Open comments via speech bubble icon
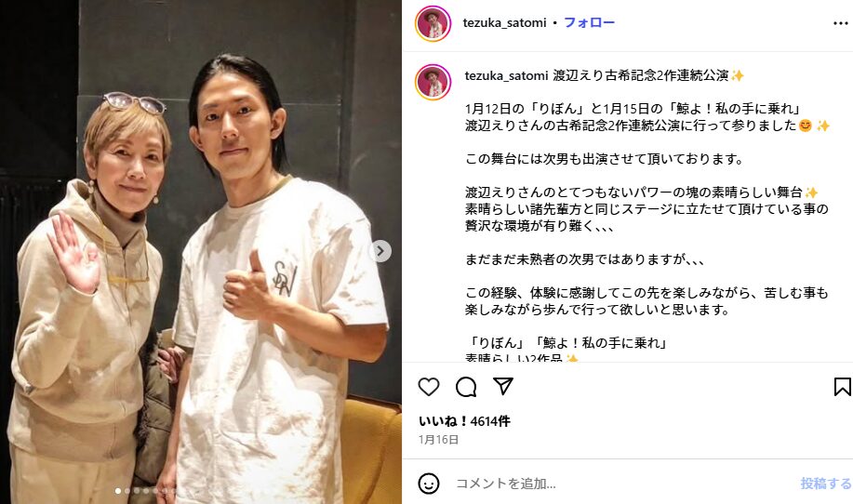 466,387
